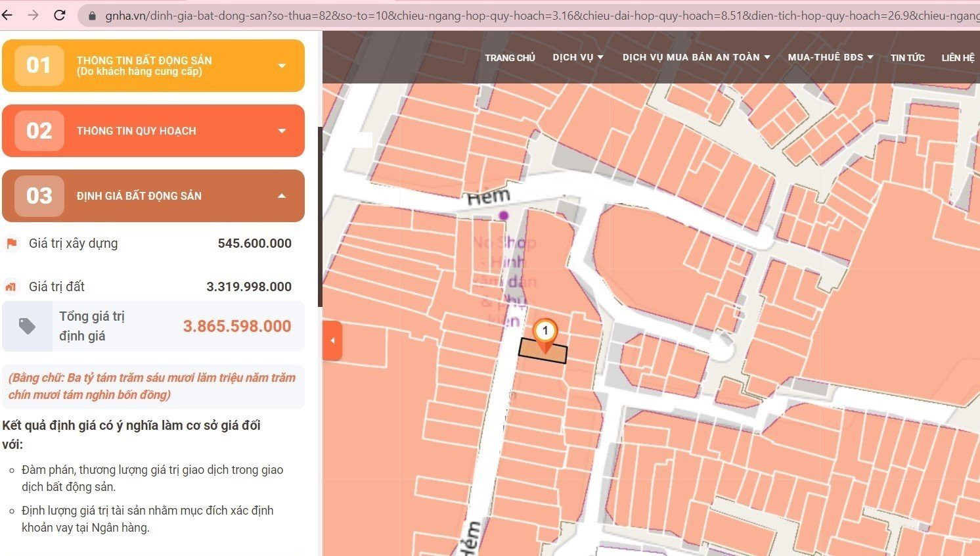Click the flag icon beside Giá trị xây dựng
Image resolution: width=980 pixels, height=556 pixels.
[12, 244]
